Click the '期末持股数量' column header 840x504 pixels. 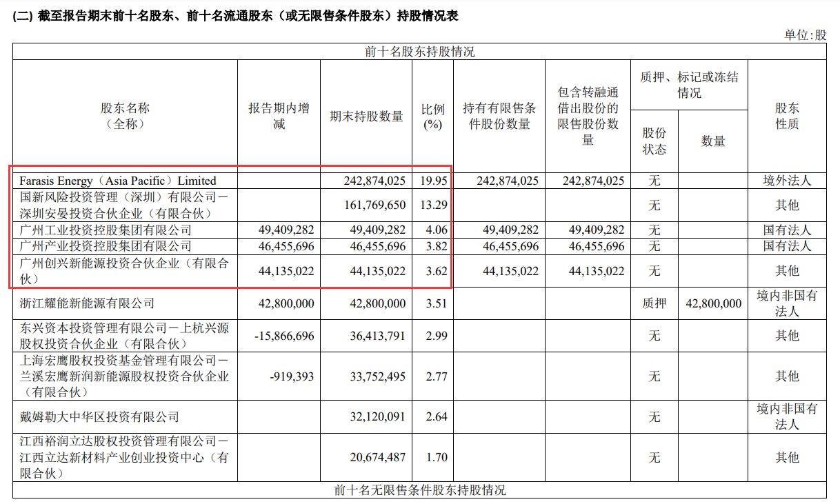tap(366, 117)
